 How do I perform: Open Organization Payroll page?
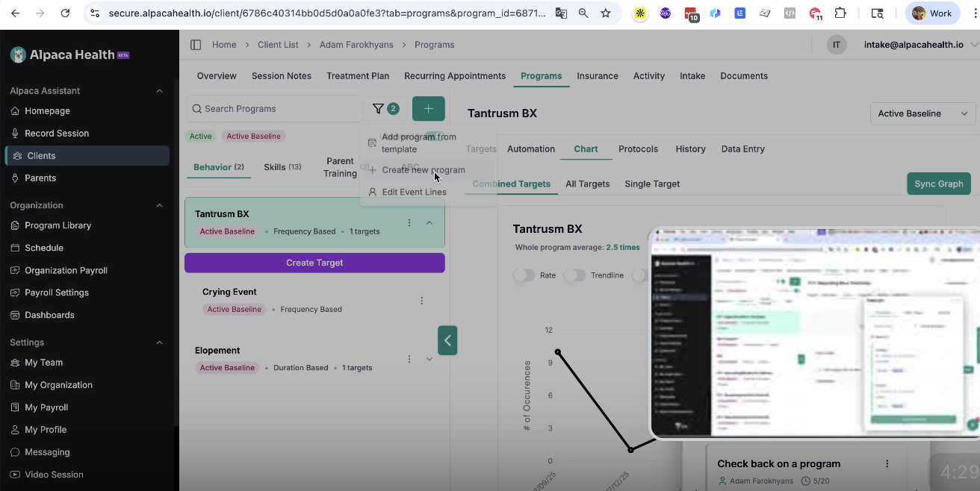66,270
